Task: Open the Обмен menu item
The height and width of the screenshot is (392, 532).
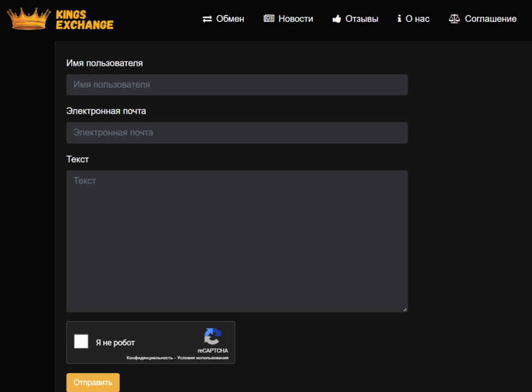Action: coord(230,19)
